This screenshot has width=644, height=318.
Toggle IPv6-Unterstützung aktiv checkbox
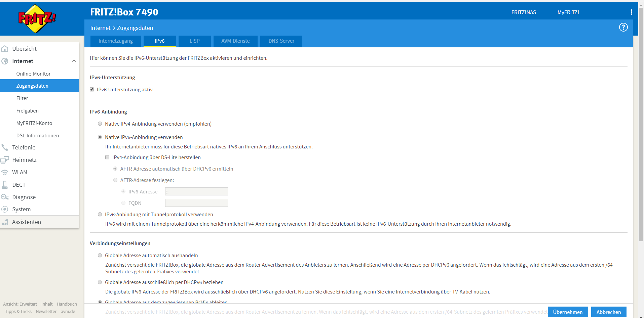(92, 89)
